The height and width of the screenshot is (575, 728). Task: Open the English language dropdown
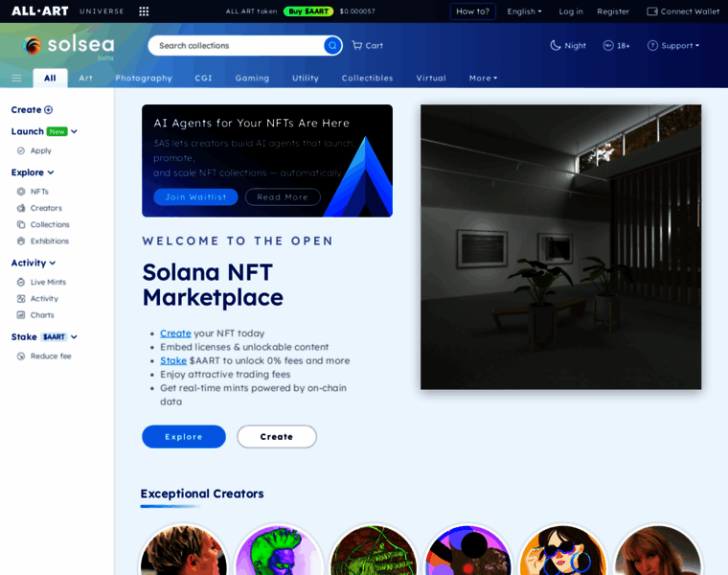[x=524, y=11]
